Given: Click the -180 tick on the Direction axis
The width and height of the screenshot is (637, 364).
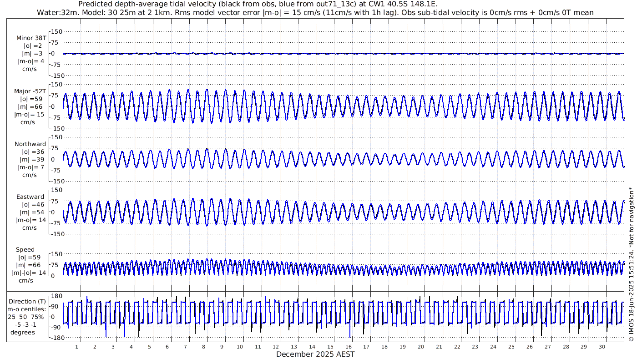Looking at the screenshot, I should tap(55, 338).
